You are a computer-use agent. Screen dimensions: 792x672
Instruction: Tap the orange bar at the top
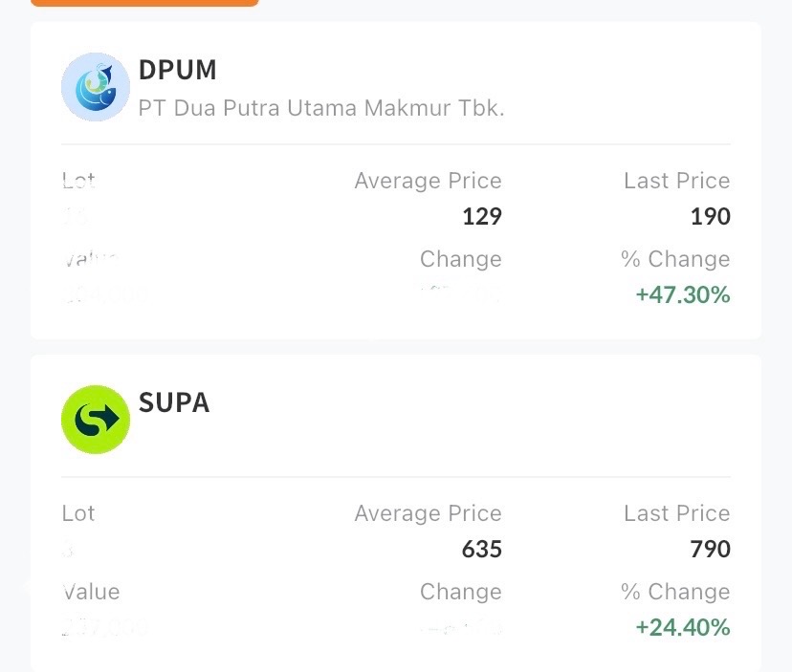pos(144,3)
